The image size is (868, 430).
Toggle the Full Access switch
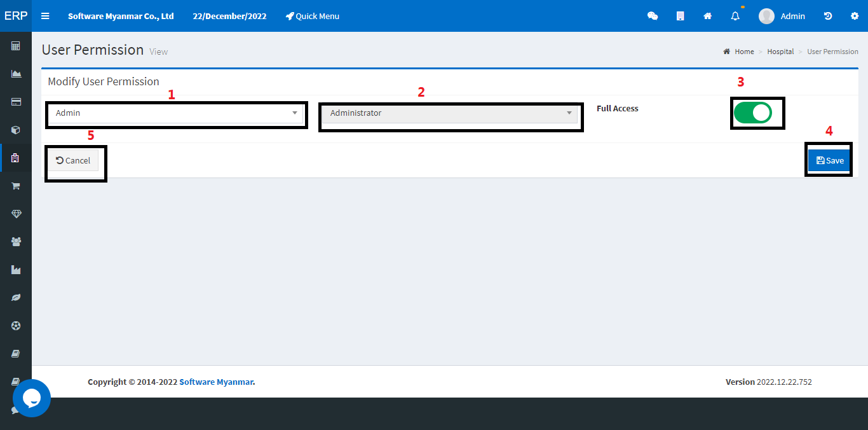pos(753,113)
